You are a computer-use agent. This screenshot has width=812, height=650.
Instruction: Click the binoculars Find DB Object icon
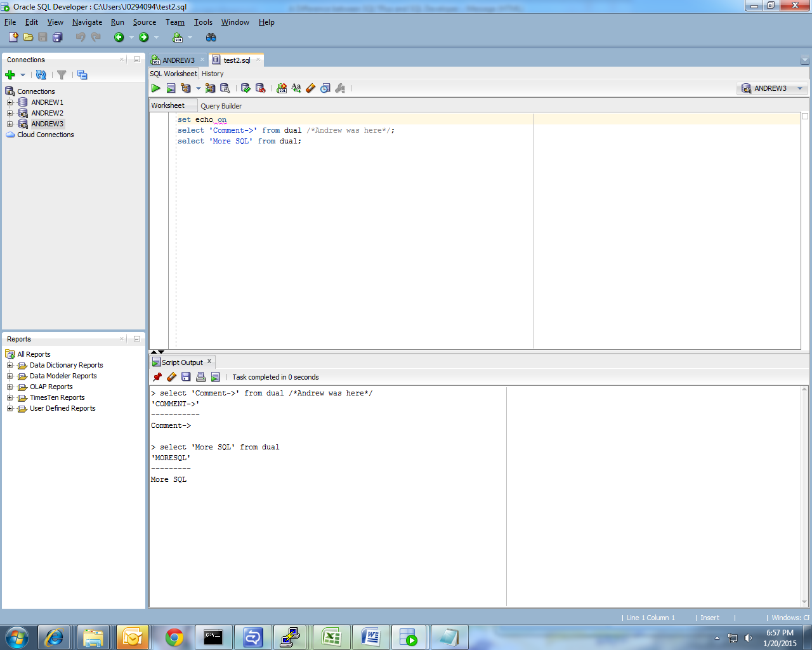[211, 37]
